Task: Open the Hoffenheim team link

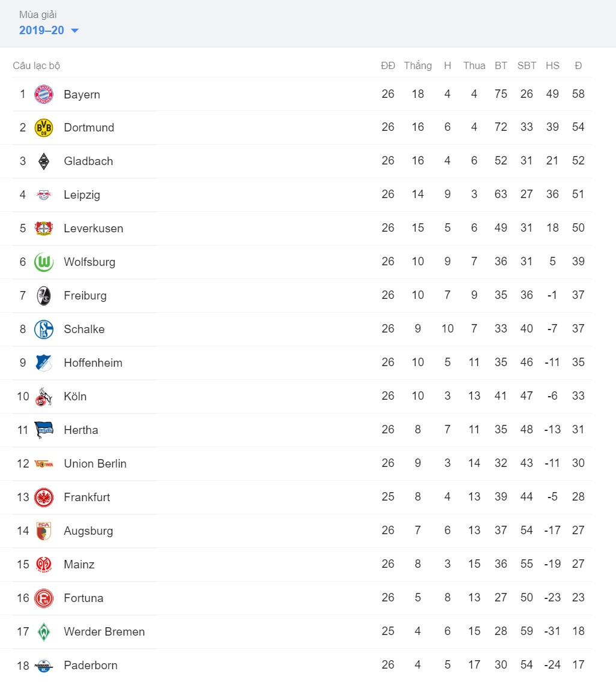Action: [93, 363]
